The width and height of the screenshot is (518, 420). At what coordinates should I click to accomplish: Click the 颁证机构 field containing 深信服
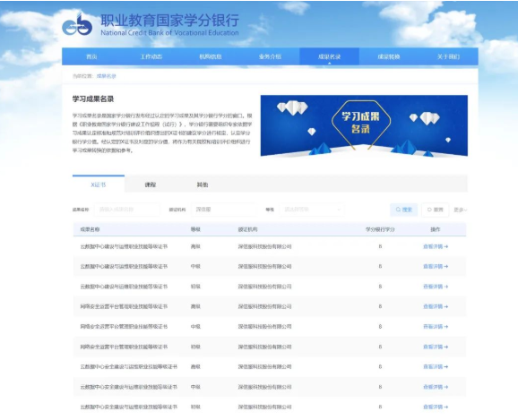pos(224,210)
